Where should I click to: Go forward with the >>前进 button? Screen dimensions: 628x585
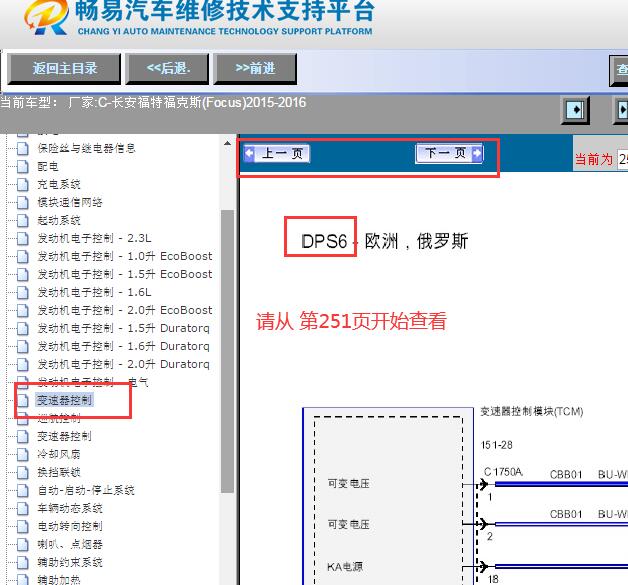255,68
